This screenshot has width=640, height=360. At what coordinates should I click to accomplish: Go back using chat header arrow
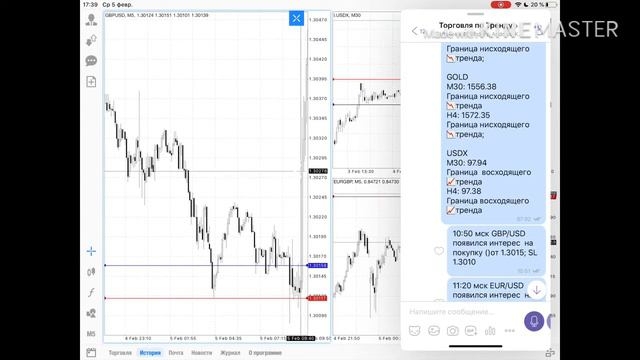(x=415, y=31)
